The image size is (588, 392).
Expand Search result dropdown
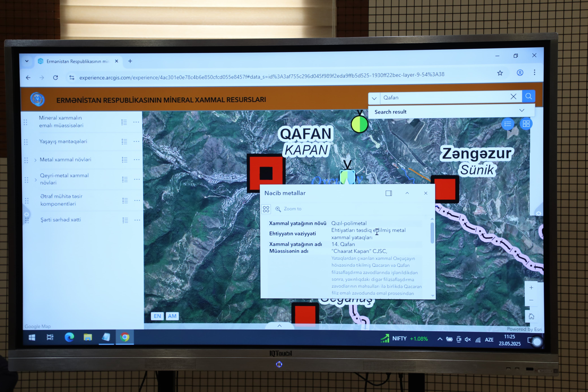point(522,111)
